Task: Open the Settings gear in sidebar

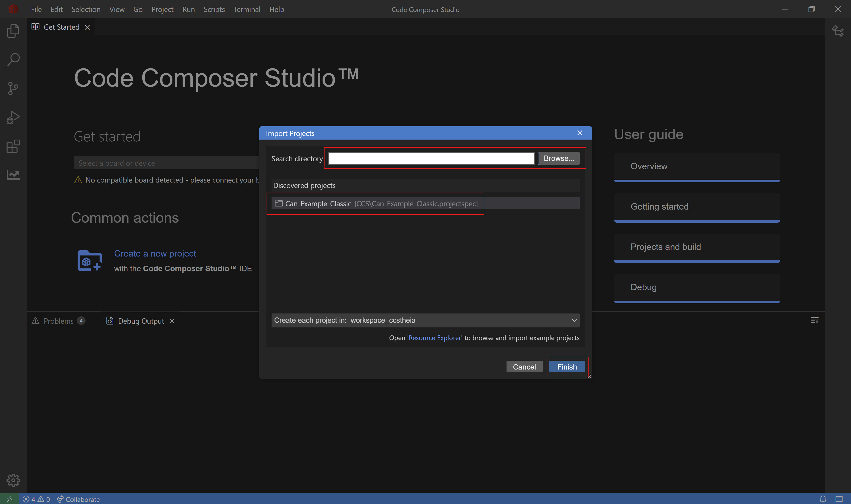Action: coord(13,480)
